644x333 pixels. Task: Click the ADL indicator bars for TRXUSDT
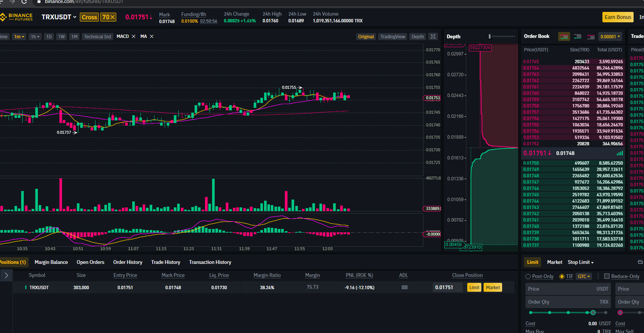pyautogui.click(x=405, y=288)
